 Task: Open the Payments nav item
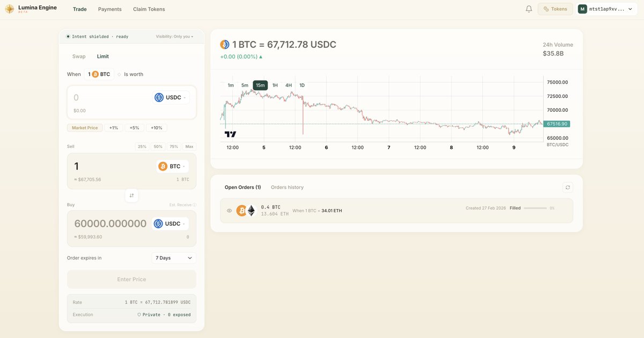click(x=110, y=9)
